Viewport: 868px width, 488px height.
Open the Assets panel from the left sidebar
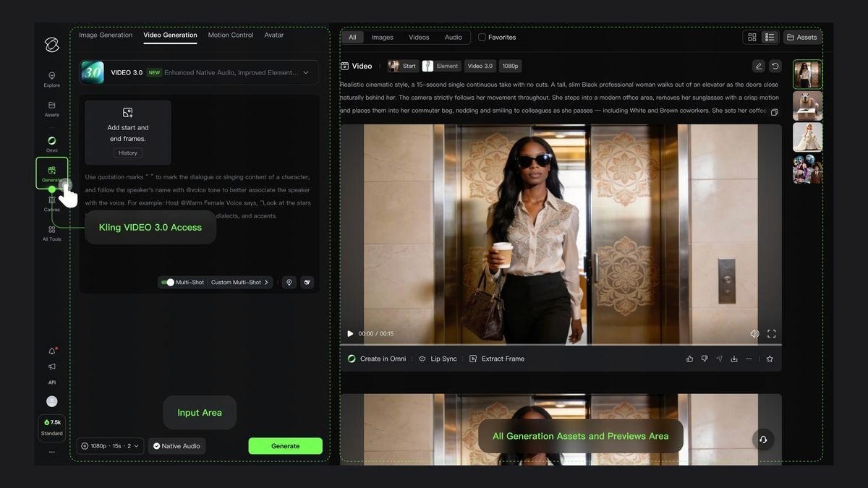51,106
